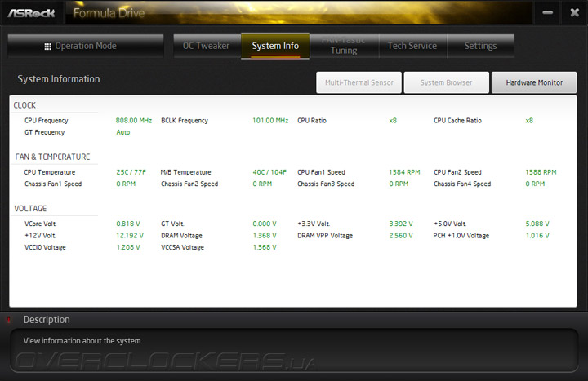588x381 pixels.
Task: Click the VCCIO Voltage value 1.208 V
Action: [128, 247]
